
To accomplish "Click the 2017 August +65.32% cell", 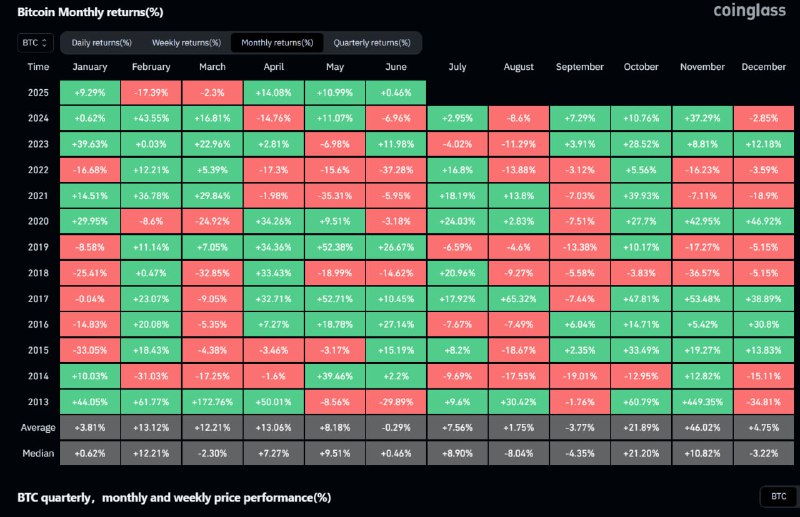I will point(518,299).
